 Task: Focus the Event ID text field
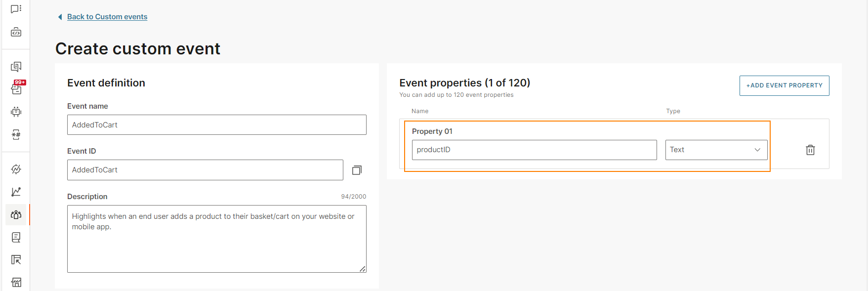[205, 170]
